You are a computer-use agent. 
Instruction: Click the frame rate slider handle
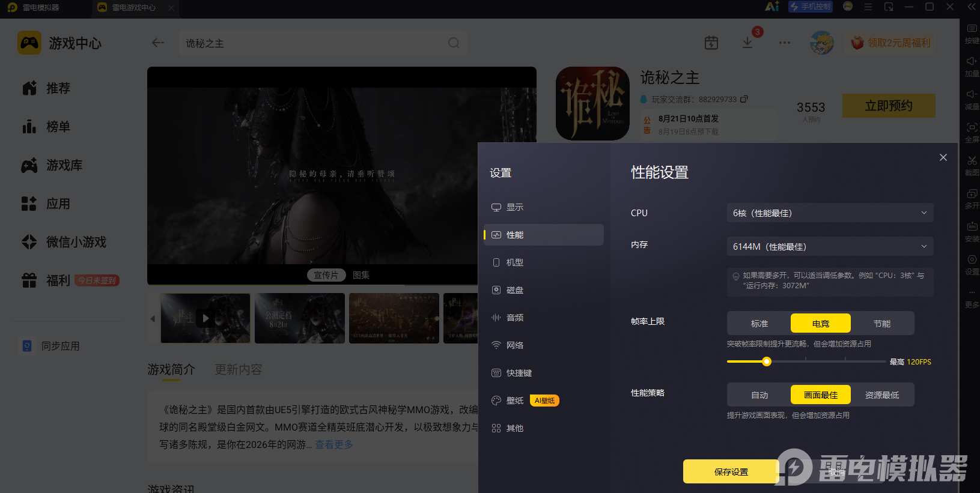point(767,361)
